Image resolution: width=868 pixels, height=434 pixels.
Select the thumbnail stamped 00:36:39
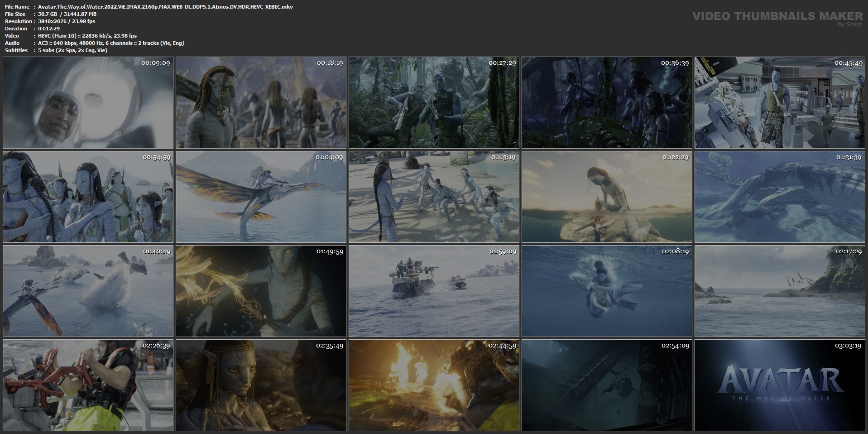click(x=607, y=103)
